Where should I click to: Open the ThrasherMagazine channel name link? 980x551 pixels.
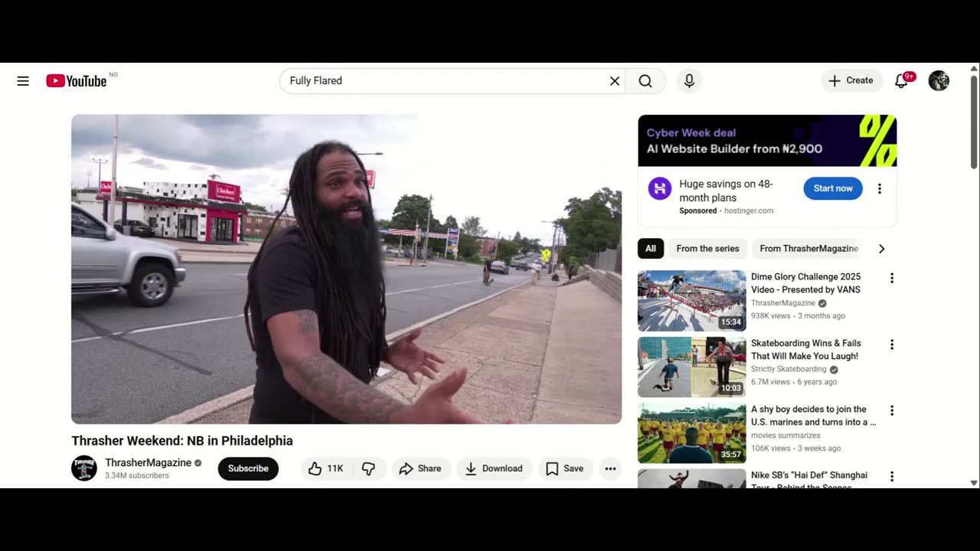pos(148,463)
